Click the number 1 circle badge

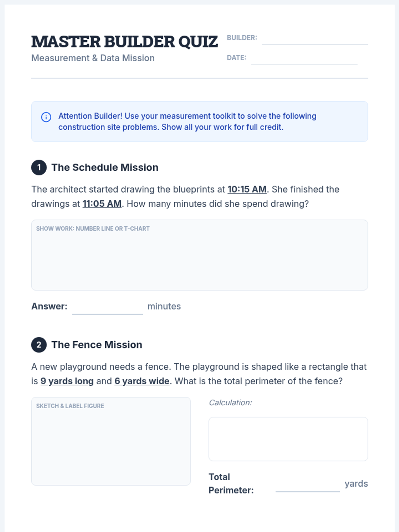tap(39, 167)
